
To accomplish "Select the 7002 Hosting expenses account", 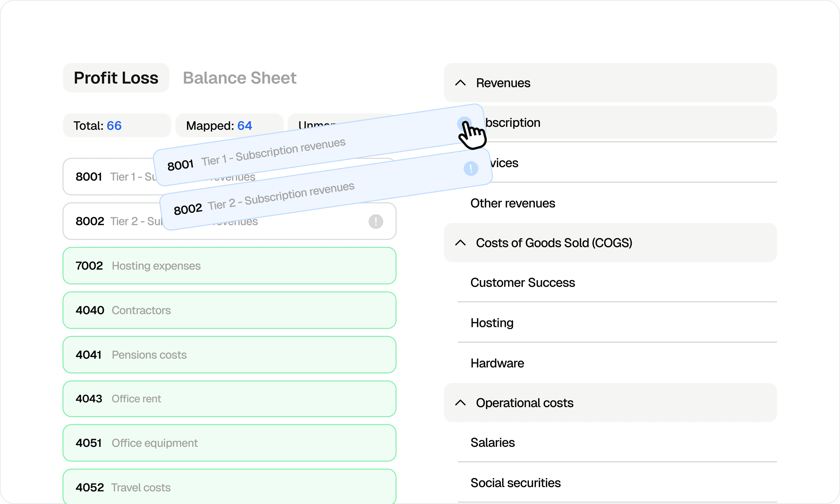I will click(230, 266).
